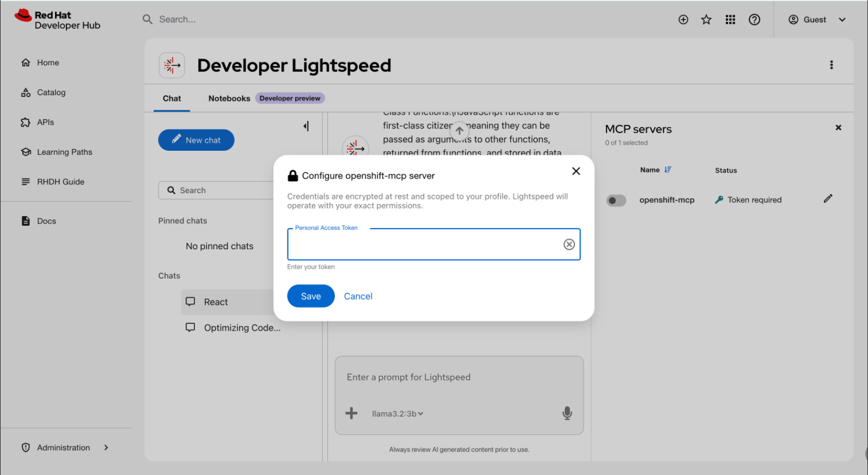Collapse the chat history side panel
Screen dimensions: 868x475
point(306,126)
